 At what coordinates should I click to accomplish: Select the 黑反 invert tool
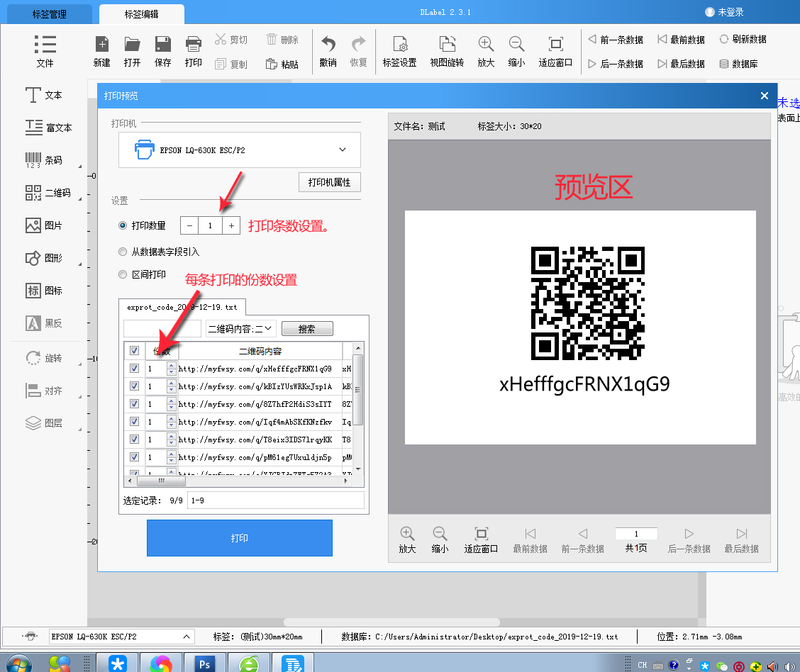pos(44,323)
